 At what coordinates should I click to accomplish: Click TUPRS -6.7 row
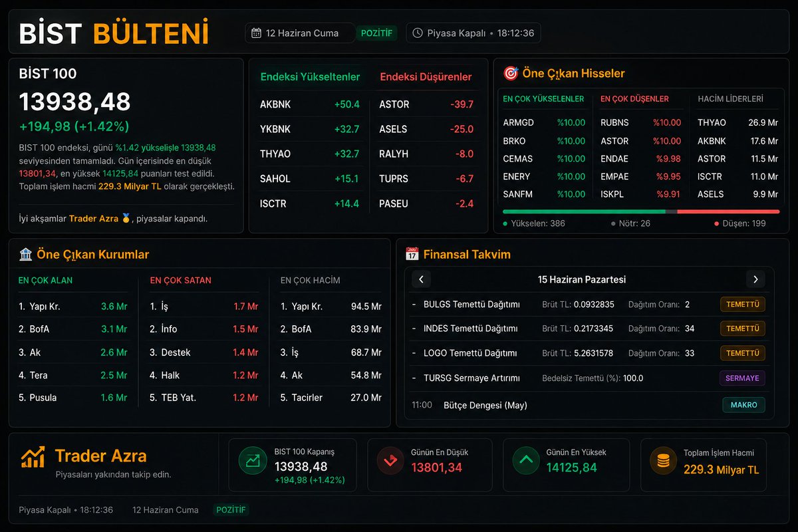click(x=426, y=179)
